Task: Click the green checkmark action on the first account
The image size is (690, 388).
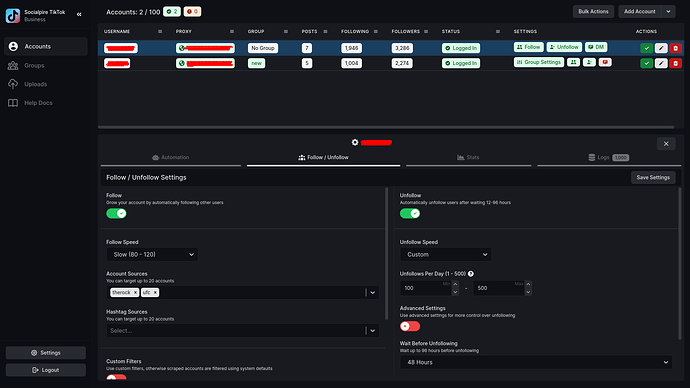Action: pos(646,48)
